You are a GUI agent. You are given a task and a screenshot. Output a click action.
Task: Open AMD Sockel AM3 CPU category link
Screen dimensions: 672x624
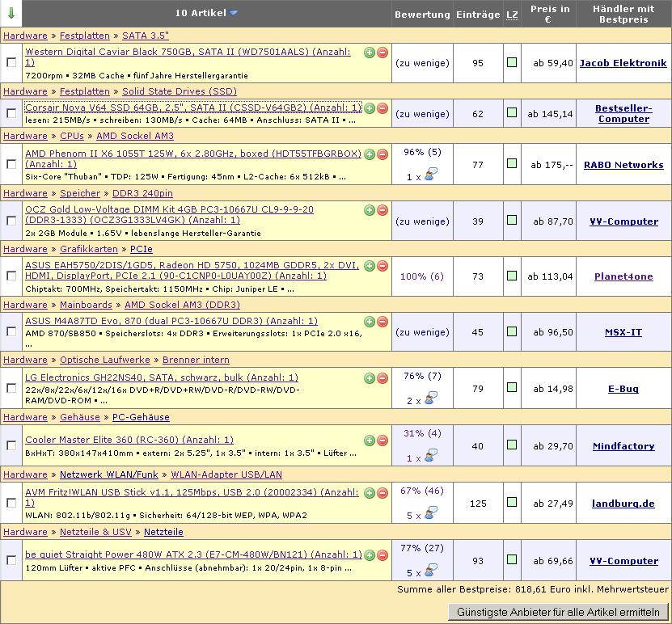click(135, 136)
